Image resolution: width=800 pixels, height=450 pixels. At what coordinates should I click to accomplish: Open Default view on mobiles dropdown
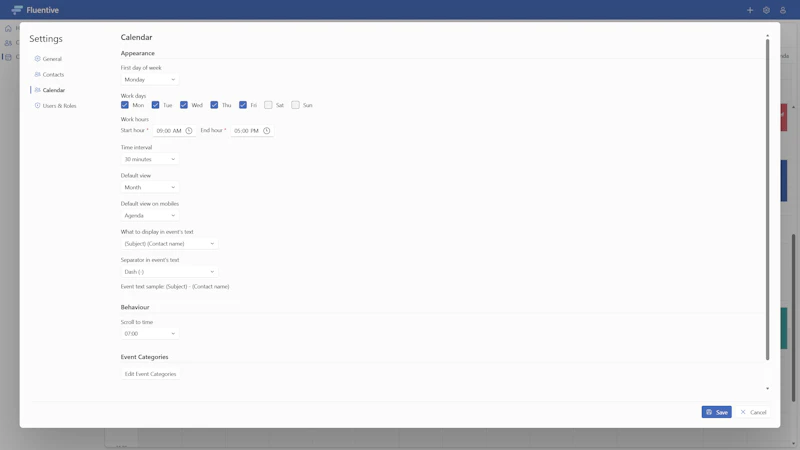point(149,215)
